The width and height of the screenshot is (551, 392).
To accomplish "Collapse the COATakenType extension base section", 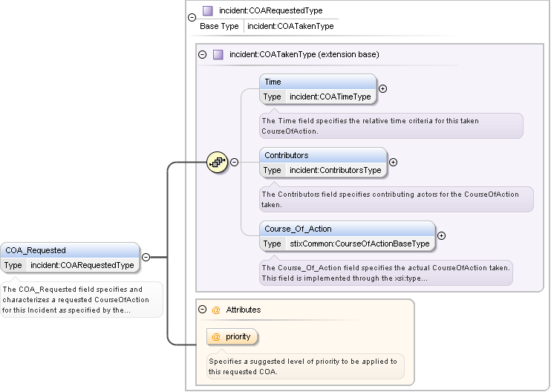I will point(203,55).
